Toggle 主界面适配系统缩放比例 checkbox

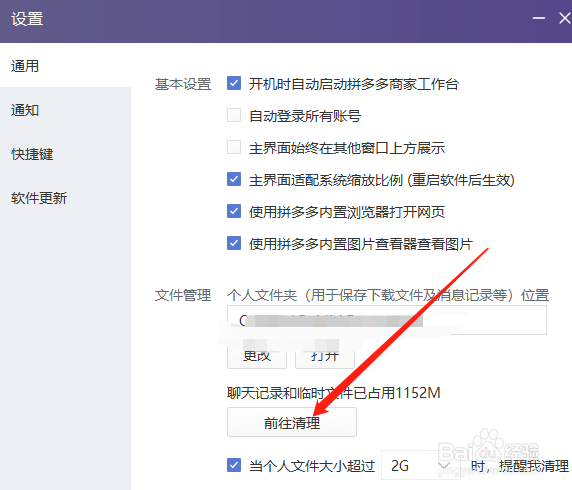click(x=234, y=179)
